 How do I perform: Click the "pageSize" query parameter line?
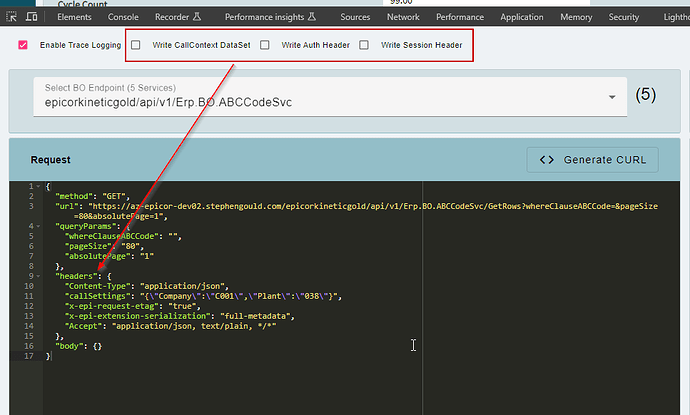[104, 246]
